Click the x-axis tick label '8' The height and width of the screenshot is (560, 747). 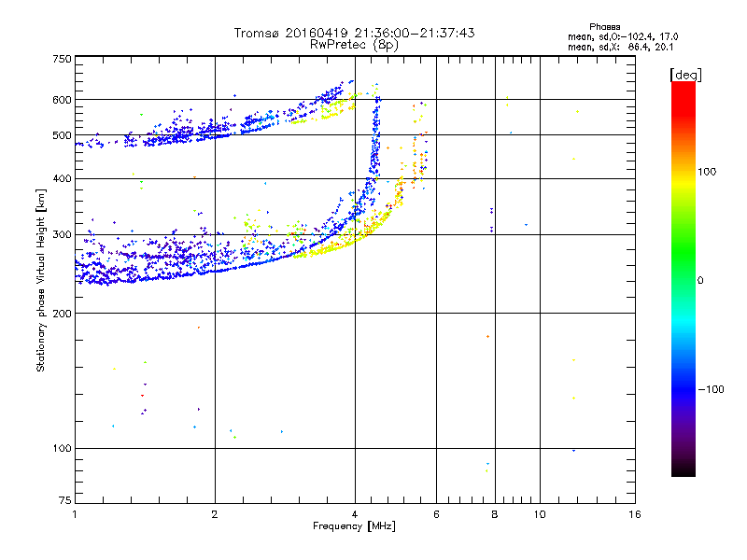pos(495,514)
